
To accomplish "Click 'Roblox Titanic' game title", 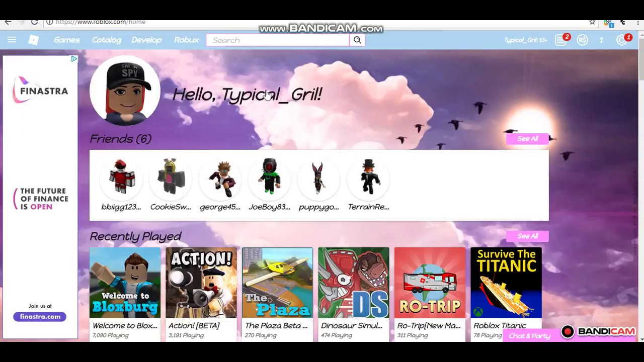I will pyautogui.click(x=500, y=326).
